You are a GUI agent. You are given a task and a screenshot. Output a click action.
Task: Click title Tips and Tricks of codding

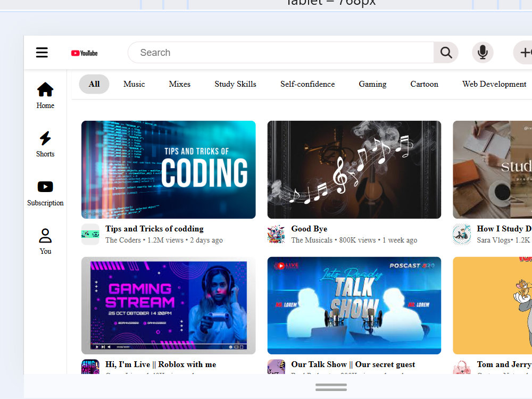click(154, 229)
